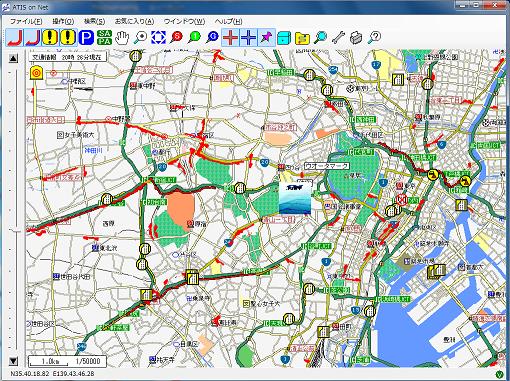
Task: Click the wrench settings icon
Action: 338,37
